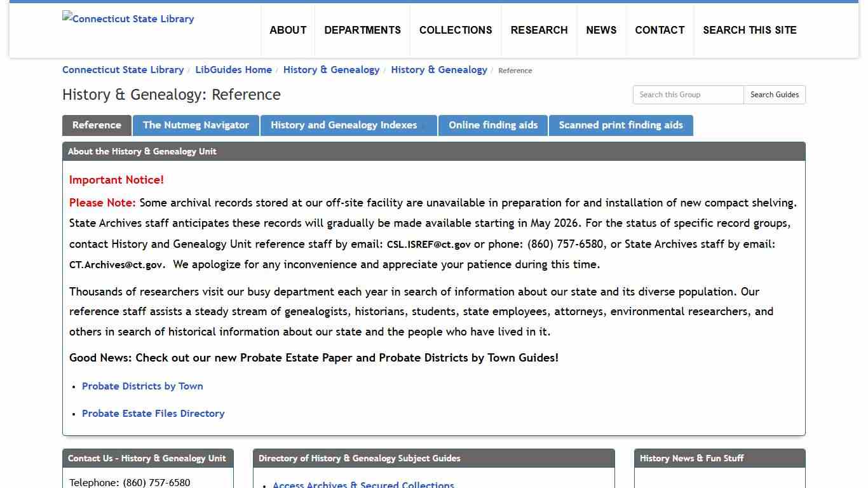
Task: Open the COLLECTIONS menu item
Action: click(x=455, y=30)
